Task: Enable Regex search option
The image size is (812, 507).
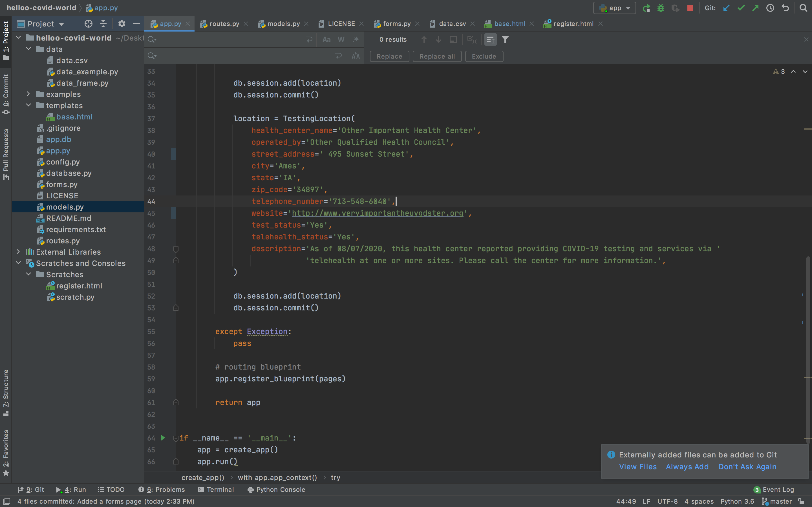Action: pyautogui.click(x=356, y=39)
